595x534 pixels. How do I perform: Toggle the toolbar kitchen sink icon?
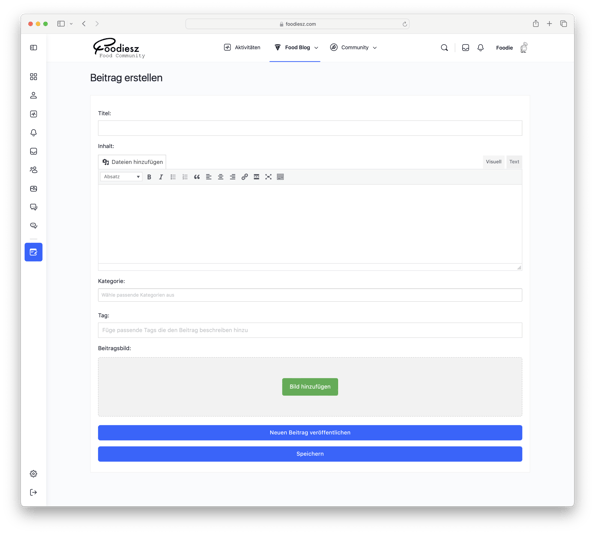point(280,177)
